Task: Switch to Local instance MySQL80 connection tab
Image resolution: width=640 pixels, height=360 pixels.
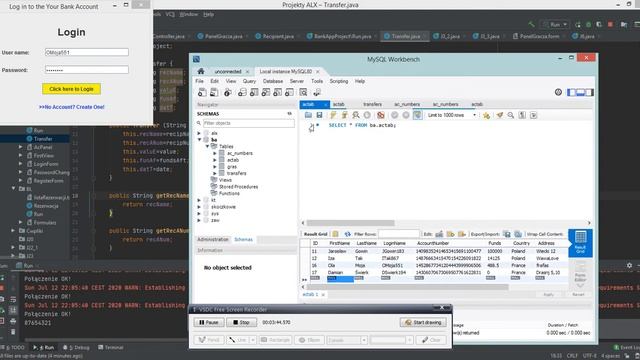Action: click(286, 71)
